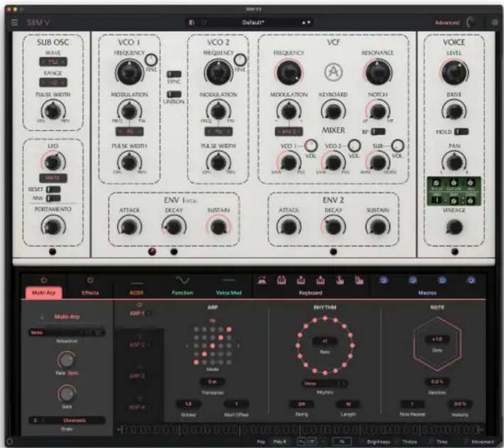Screen dimensions: 504x448
Task: Click the undo arrow in bottom bar
Action: (x=301, y=442)
